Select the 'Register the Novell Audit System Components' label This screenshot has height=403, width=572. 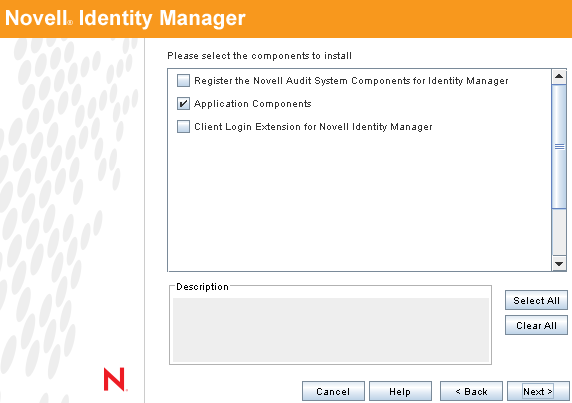[x=351, y=81]
